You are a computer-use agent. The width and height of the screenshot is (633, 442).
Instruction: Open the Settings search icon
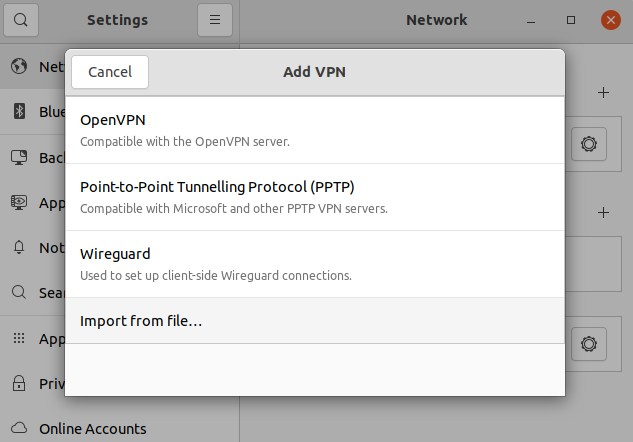pyautogui.click(x=21, y=20)
